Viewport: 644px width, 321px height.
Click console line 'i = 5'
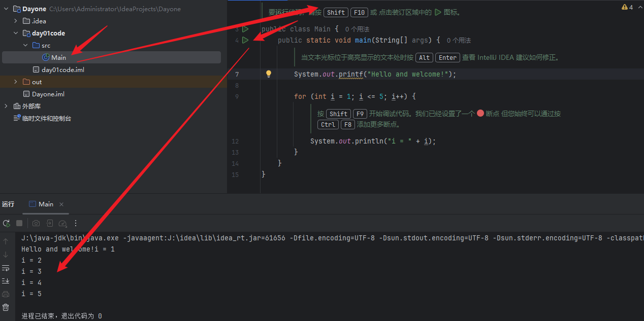[x=31, y=294]
